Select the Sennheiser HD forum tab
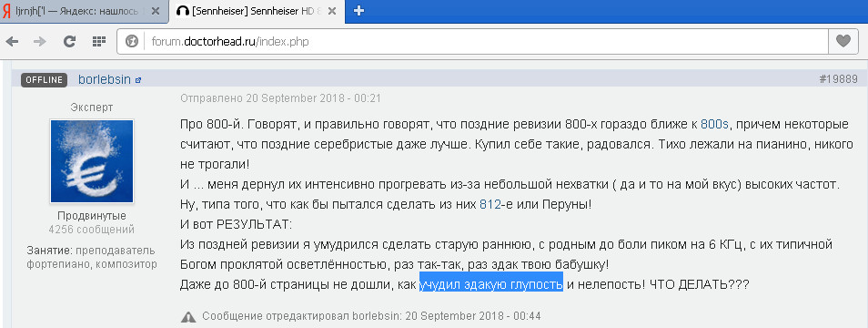 [257, 11]
